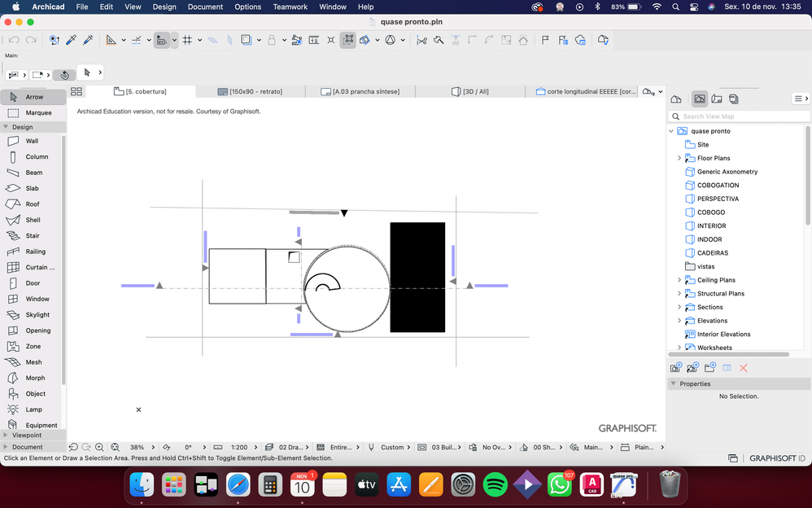Viewport: 812px width, 508px height.
Task: Toggle Suspend Groups button
Action: 348,40
